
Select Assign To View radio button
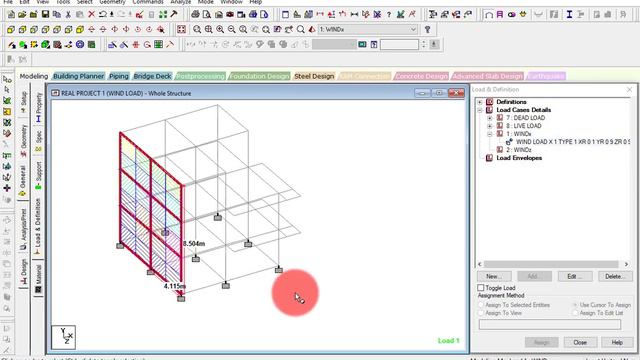(x=481, y=313)
